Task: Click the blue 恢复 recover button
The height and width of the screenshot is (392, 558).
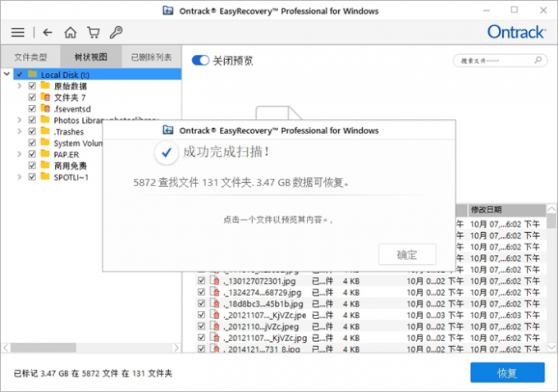Action: pyautogui.click(x=507, y=372)
